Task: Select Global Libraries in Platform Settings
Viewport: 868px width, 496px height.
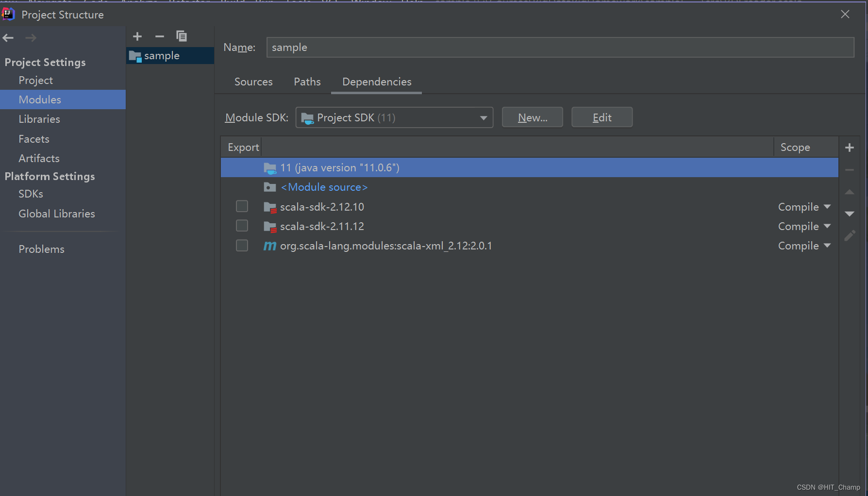Action: tap(56, 214)
